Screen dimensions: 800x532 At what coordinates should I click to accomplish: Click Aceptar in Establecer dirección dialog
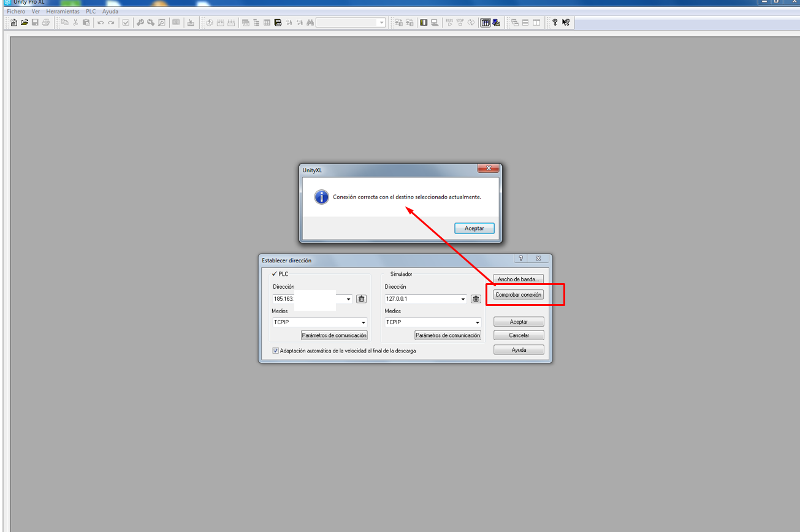[x=519, y=322]
